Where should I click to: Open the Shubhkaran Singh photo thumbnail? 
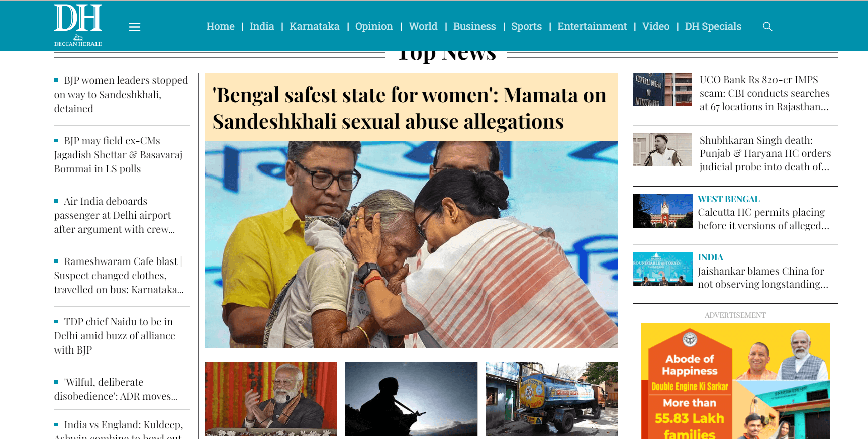pyautogui.click(x=662, y=150)
